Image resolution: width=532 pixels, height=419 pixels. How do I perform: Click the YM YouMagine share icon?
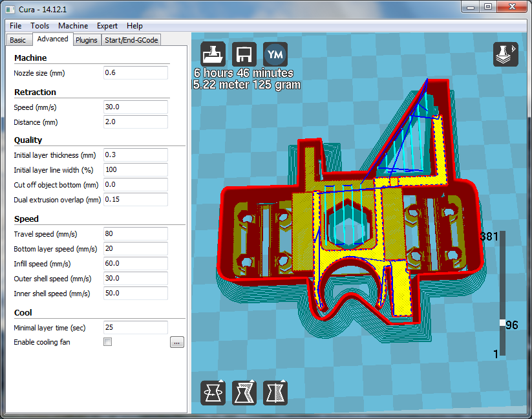point(275,54)
